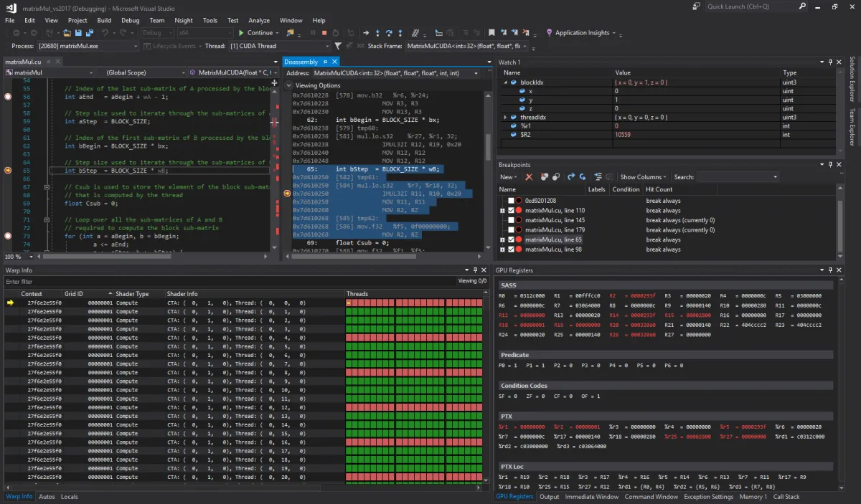Uncheck the matrixMul.cu line 98 breakpoint
Image resolution: width=861 pixels, height=504 pixels.
click(511, 249)
